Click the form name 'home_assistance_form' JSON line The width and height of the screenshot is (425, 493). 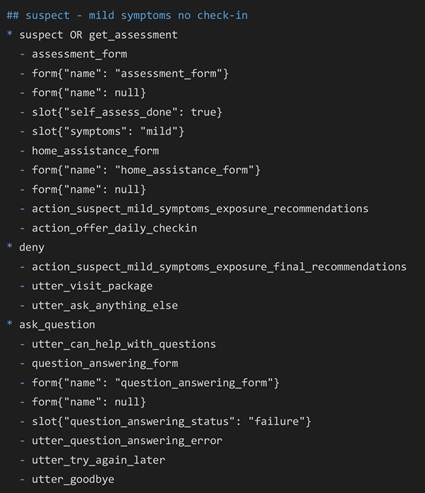pyautogui.click(x=140, y=170)
